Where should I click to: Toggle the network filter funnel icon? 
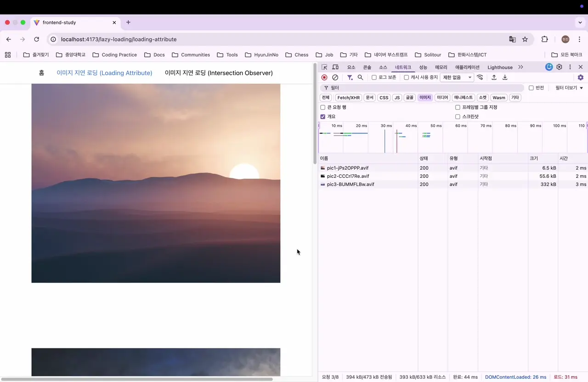(350, 78)
